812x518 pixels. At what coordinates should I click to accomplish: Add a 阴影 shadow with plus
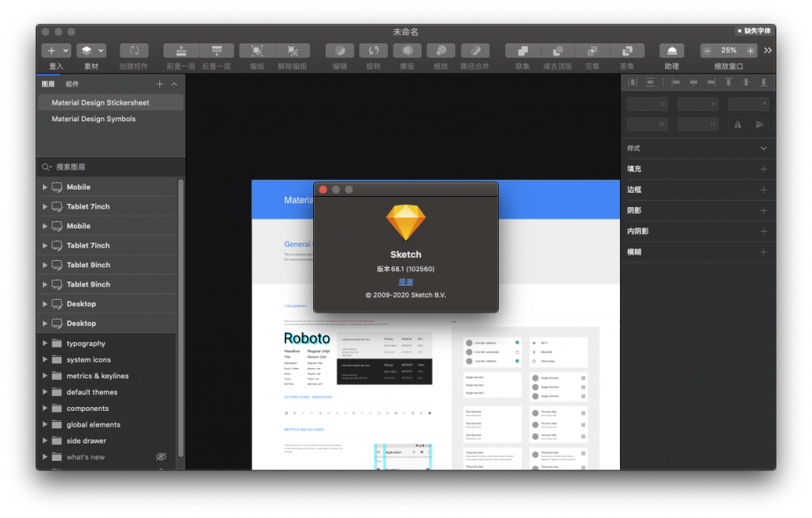[x=764, y=210]
